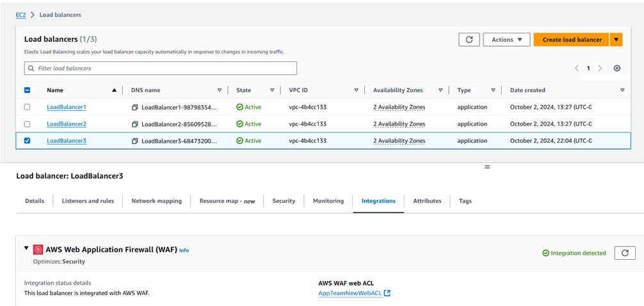The image size is (644, 306).
Task: Open the LoadBalancer3 link
Action: 67,141
